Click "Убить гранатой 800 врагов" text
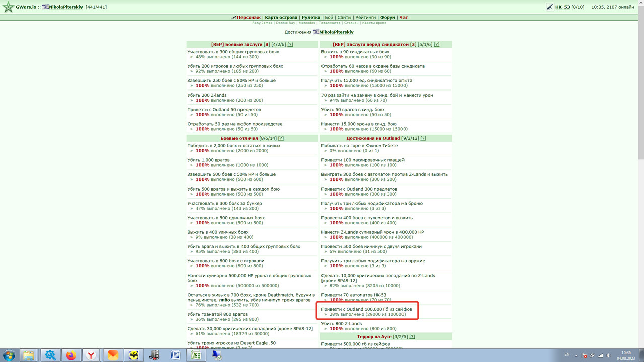Image resolution: width=644 pixels, height=362 pixels. pyautogui.click(x=217, y=314)
